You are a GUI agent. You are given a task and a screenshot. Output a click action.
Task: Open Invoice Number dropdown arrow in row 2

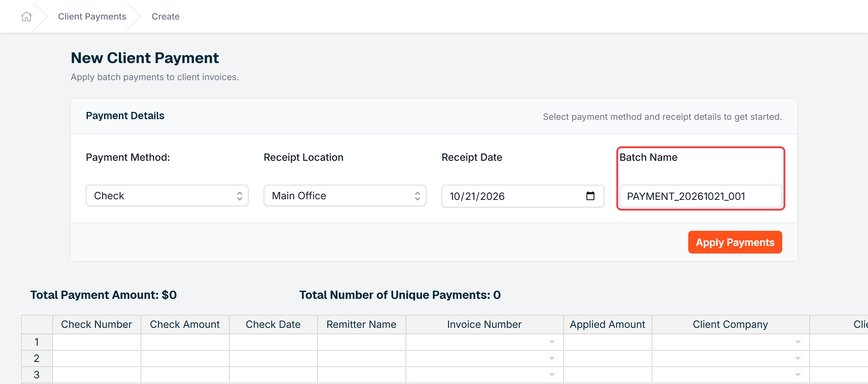552,358
